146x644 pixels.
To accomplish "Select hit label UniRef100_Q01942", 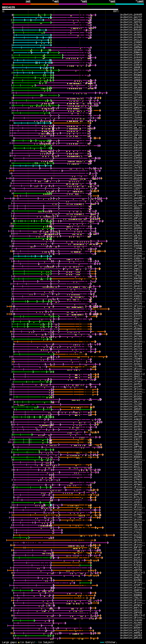I will (x=131, y=45).
